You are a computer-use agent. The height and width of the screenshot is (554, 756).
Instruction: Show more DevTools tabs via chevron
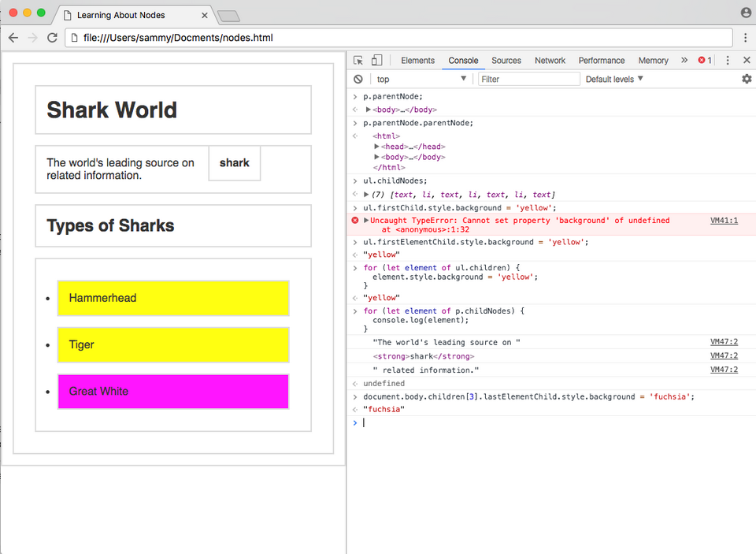pyautogui.click(x=684, y=61)
